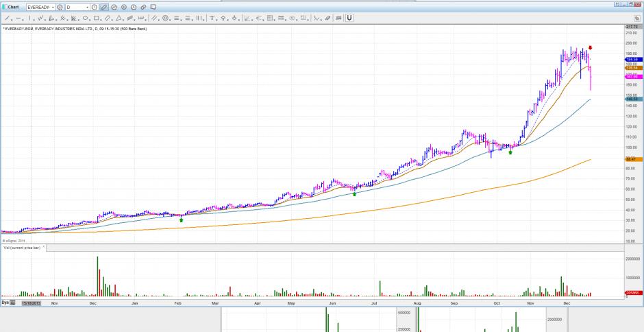Viewport: 644px width, 332px height.
Task: Click the speech bubble comment icon
Action: [x=153, y=7]
